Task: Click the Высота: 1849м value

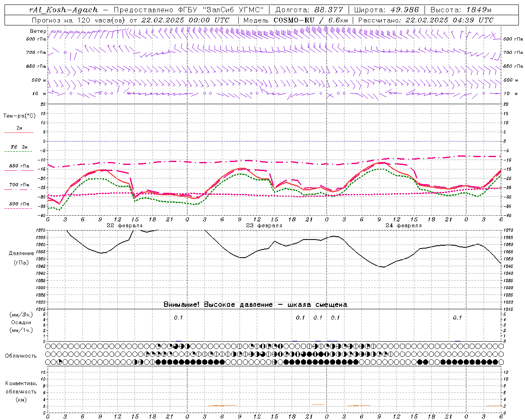Action: click(x=461, y=10)
